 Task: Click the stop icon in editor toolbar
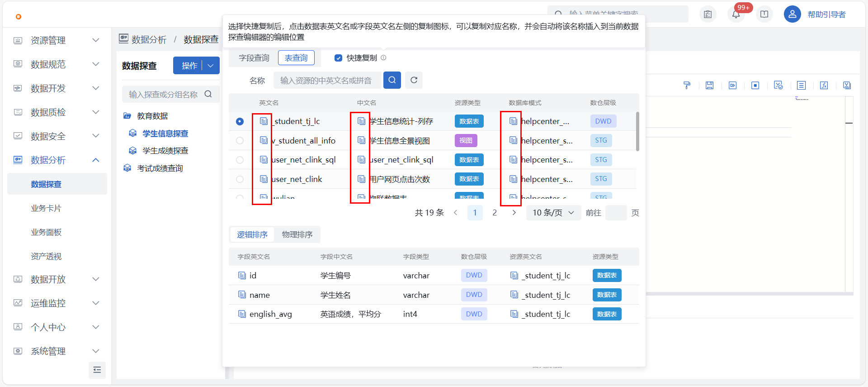pyautogui.click(x=755, y=86)
